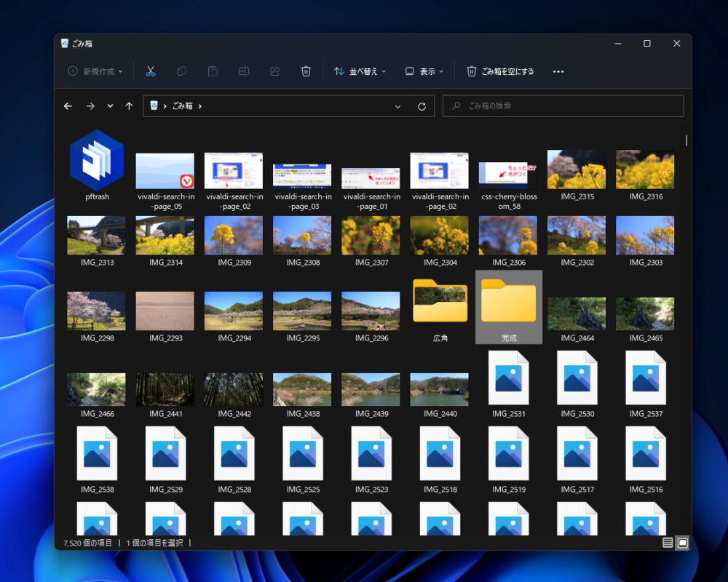Screen dimensions: 728x582
Task: Click the Delete trash can icon
Action: (x=306, y=71)
